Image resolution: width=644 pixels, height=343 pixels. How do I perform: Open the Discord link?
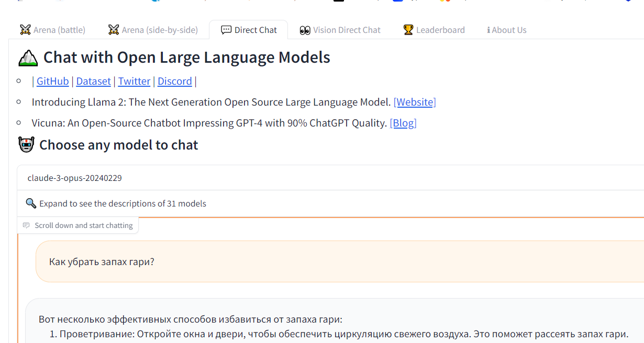(x=175, y=81)
